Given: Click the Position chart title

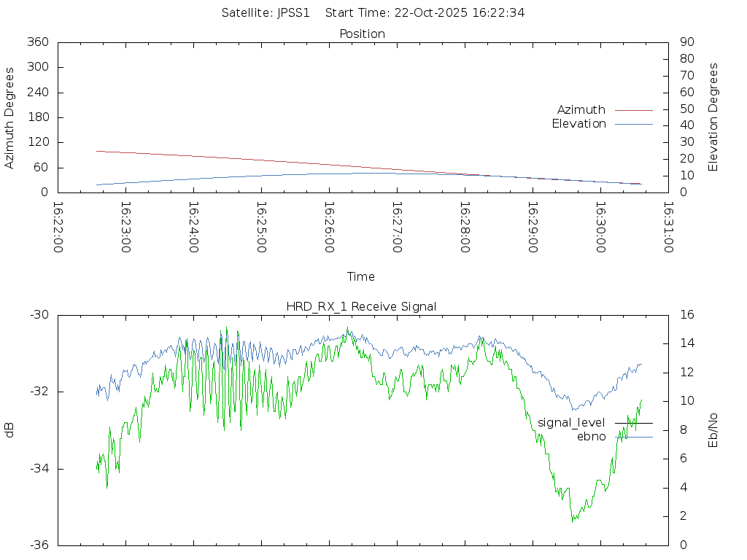Looking at the screenshot, I should coord(363,34).
